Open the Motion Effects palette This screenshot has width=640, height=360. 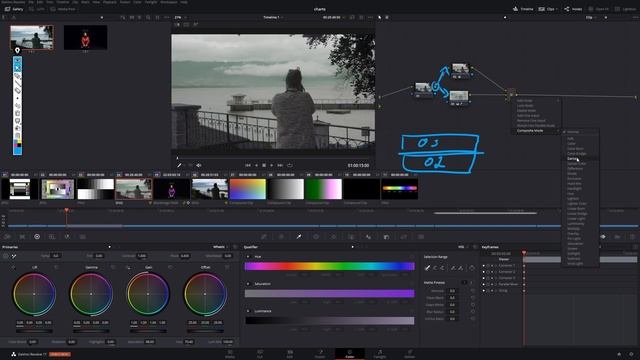(x=82, y=237)
